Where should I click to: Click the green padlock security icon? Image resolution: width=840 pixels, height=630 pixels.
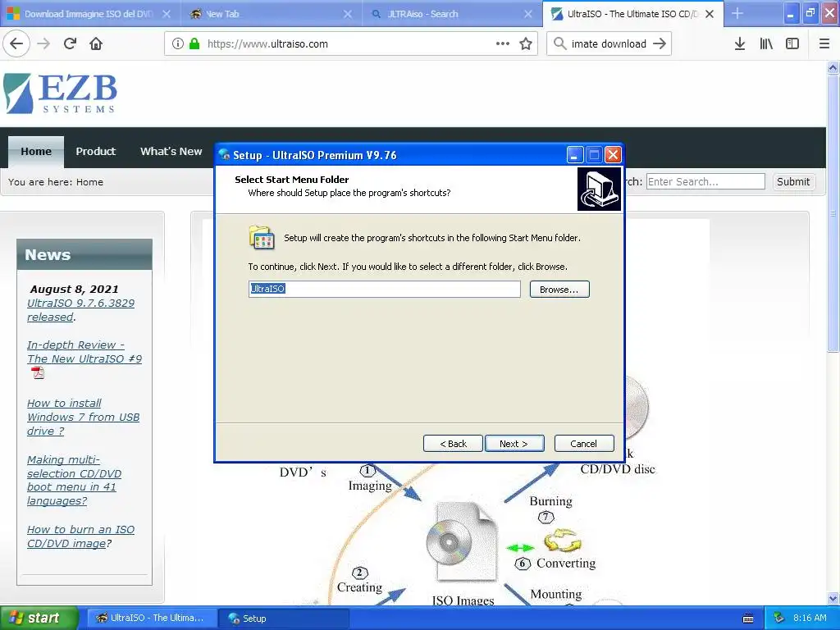coord(194,43)
